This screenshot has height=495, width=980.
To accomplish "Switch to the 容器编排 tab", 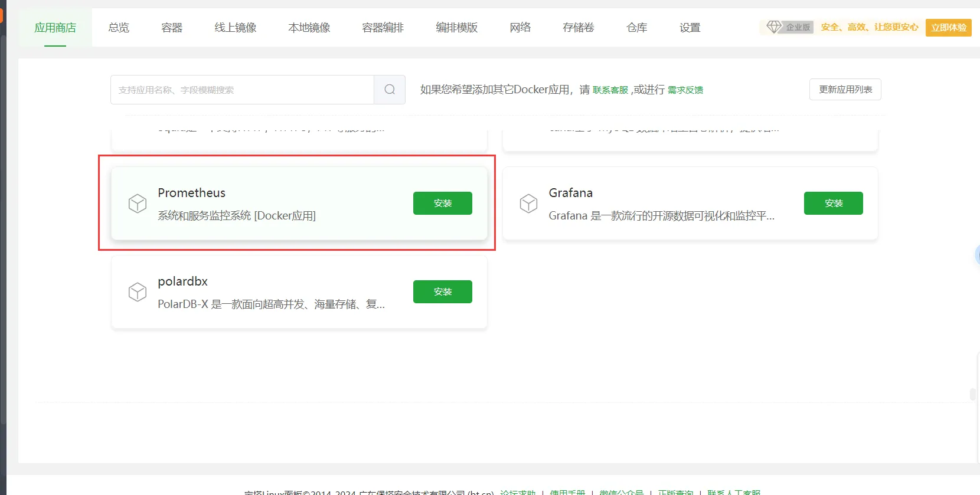I will pos(383,28).
